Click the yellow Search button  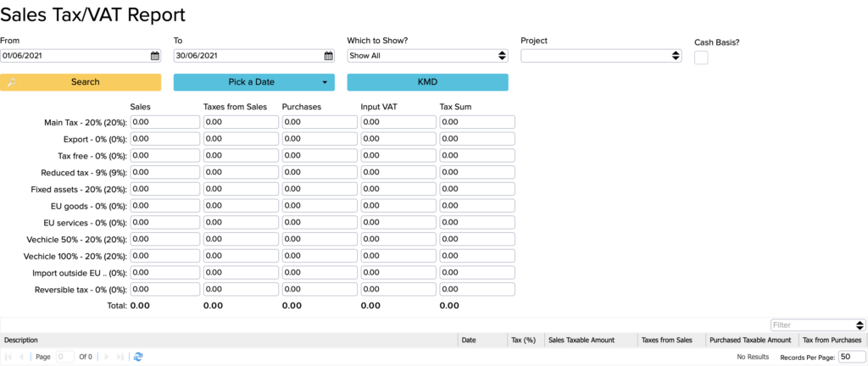[x=81, y=82]
